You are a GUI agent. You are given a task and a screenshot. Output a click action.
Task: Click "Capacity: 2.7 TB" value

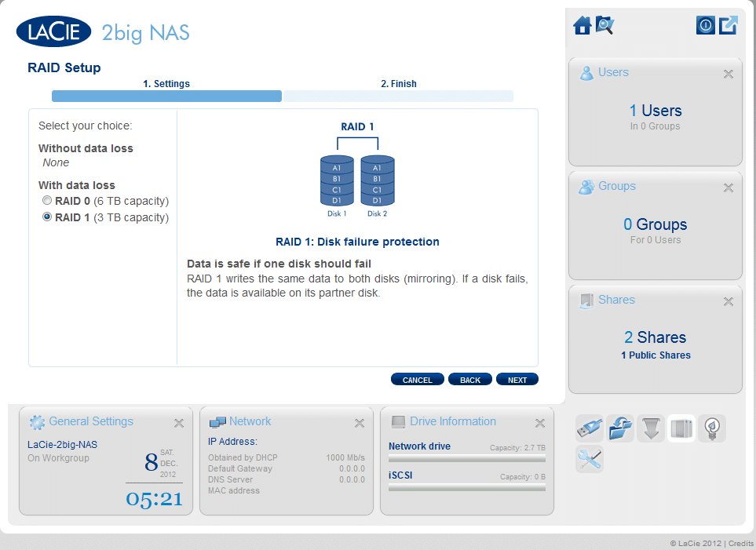(x=518, y=448)
